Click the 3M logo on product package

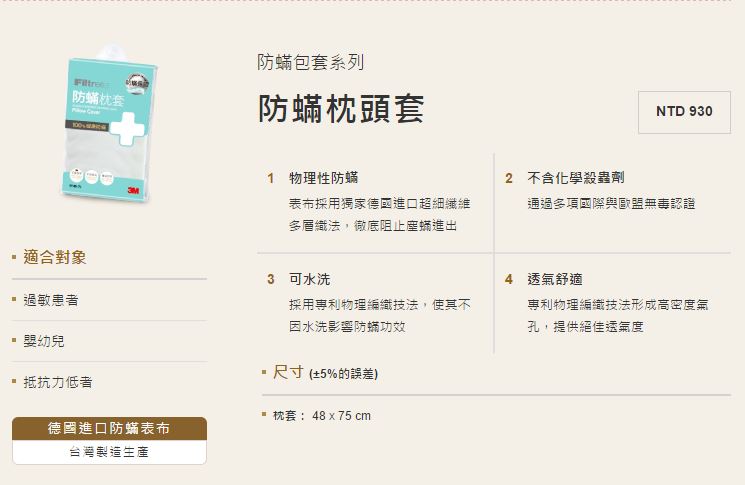pyautogui.click(x=134, y=190)
